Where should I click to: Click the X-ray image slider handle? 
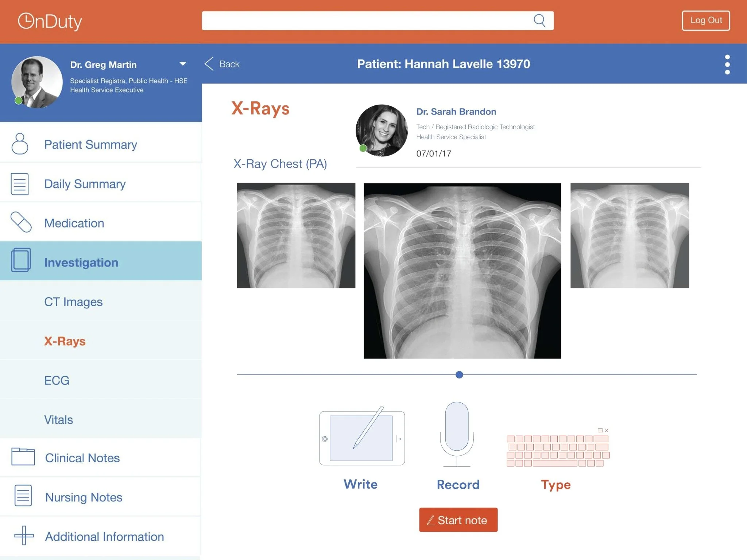pos(459,374)
